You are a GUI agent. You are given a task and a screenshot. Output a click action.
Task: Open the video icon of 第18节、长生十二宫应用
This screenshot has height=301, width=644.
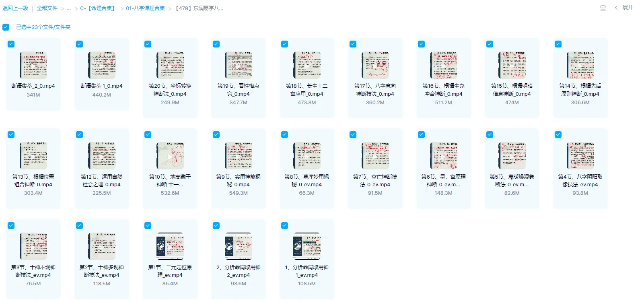307,65
